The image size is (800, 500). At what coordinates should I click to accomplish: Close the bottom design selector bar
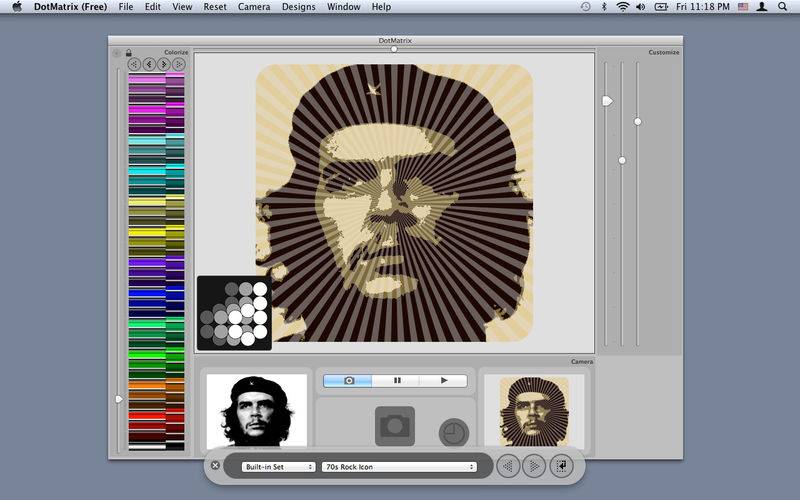[215, 465]
